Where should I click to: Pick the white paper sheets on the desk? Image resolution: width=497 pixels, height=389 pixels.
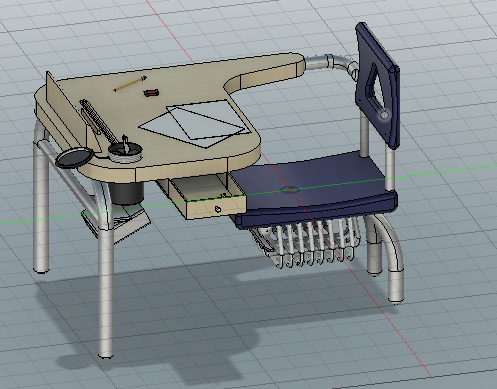[x=195, y=124]
